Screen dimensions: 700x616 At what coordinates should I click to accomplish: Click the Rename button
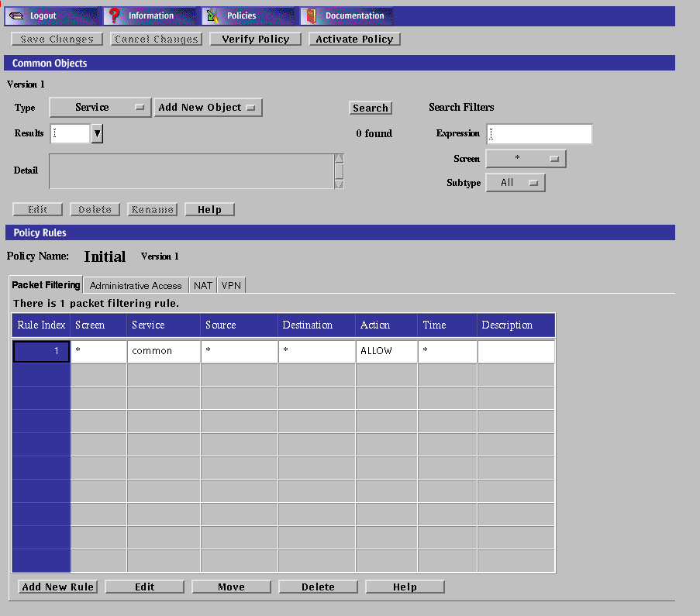[152, 209]
